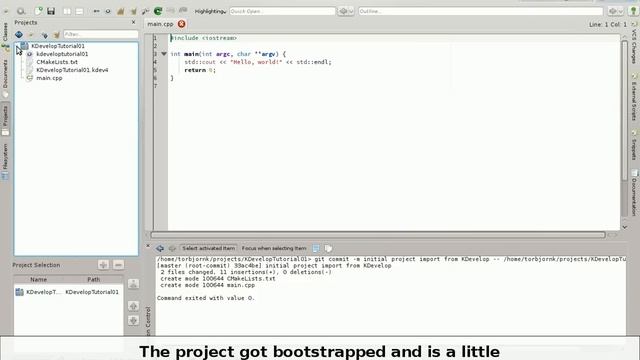The image size is (640, 360).
Task: Close the Projects panel
Action: pos(133,22)
